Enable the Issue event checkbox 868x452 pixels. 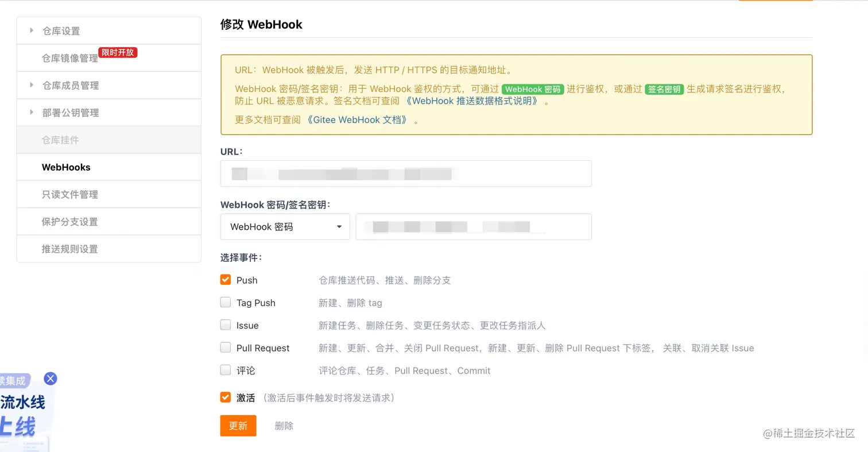pos(226,325)
